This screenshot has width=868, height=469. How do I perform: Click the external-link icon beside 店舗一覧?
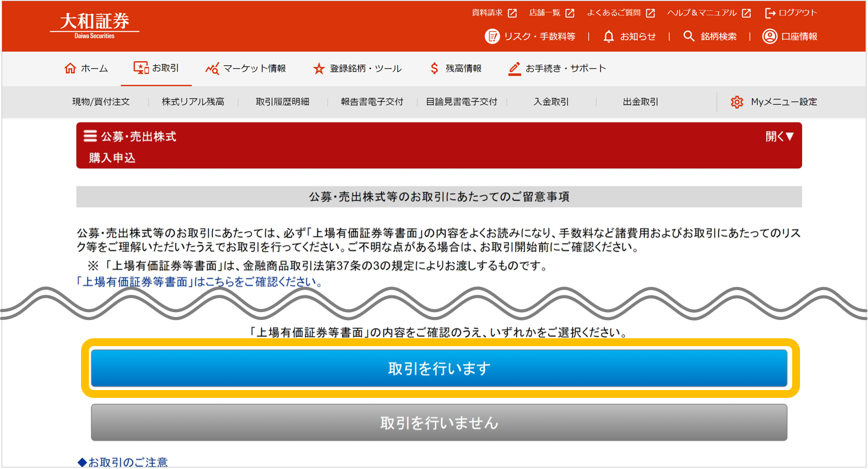tap(570, 13)
